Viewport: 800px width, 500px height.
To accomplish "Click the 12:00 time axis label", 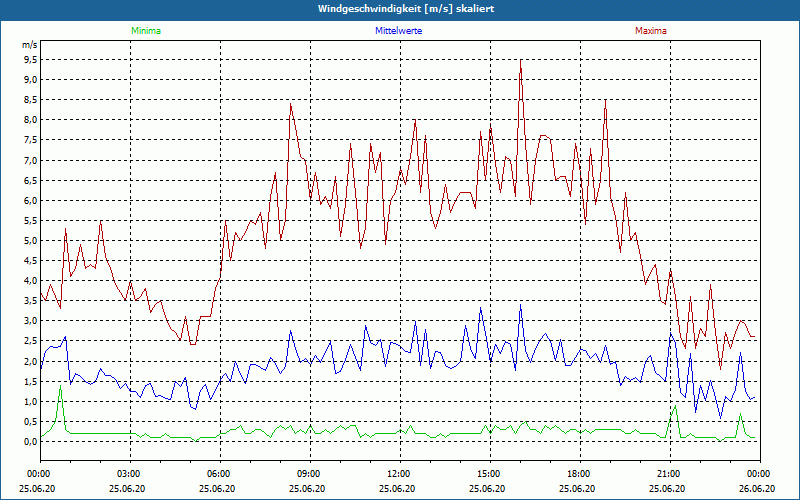I will click(400, 474).
